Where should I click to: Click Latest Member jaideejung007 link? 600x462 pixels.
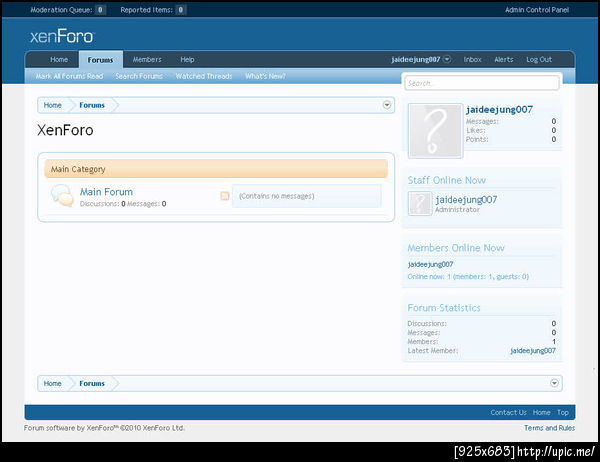[x=533, y=351]
